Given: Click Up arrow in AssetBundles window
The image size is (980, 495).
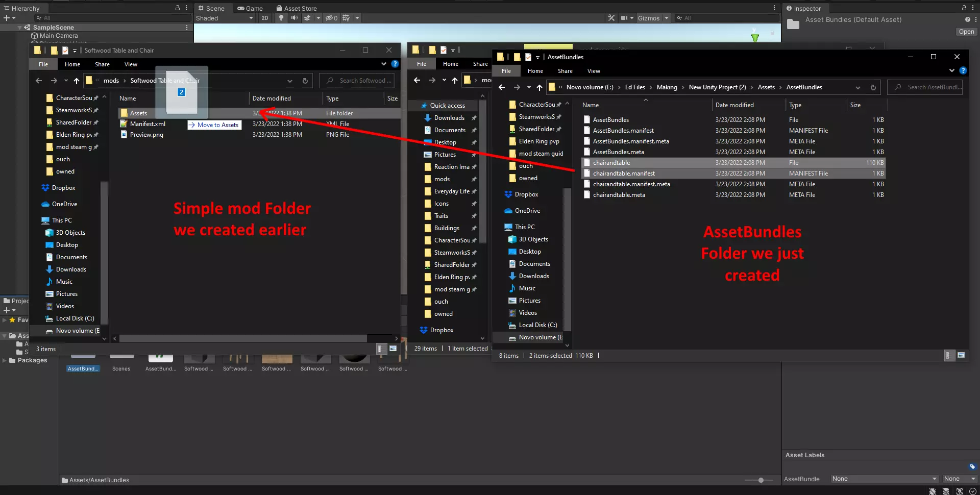Looking at the screenshot, I should point(540,87).
